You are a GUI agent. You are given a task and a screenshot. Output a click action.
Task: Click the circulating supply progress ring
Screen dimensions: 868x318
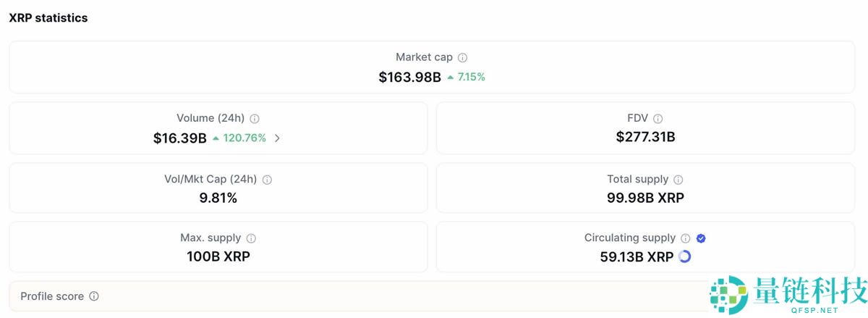pyautogui.click(x=684, y=256)
